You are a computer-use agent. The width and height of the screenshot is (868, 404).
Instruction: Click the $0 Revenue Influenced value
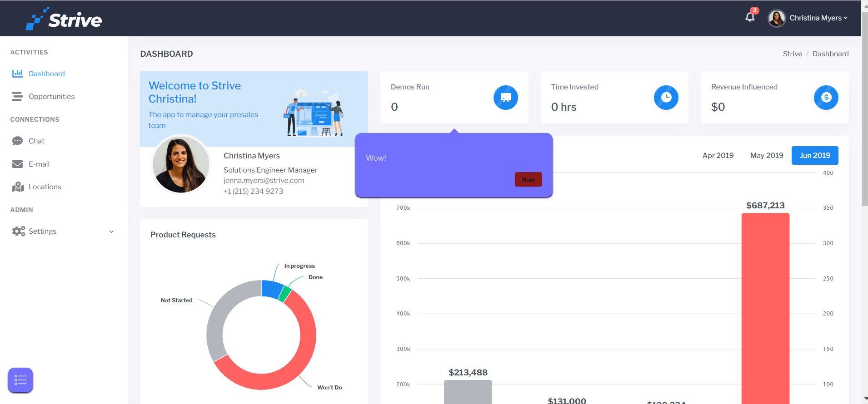click(x=718, y=107)
